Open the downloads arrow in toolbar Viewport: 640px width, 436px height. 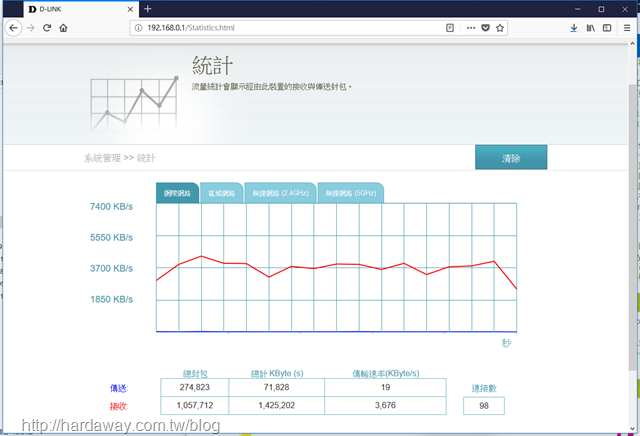pos(574,27)
